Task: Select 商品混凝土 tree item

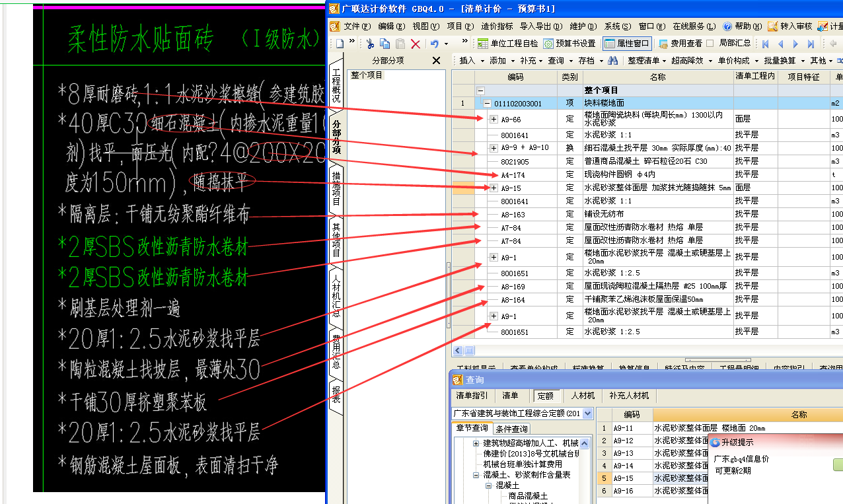Action: (528, 495)
